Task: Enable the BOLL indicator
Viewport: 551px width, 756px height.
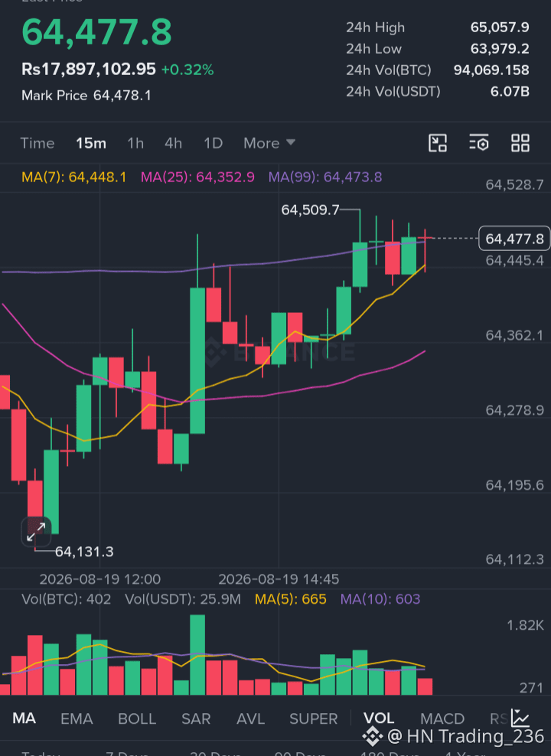Action: [137, 719]
